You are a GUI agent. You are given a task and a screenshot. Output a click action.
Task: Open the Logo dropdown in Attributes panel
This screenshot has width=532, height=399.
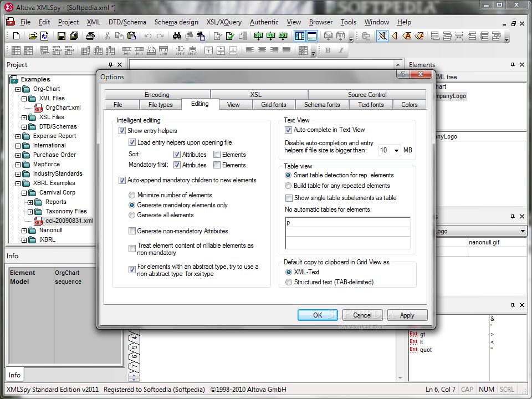click(x=523, y=231)
